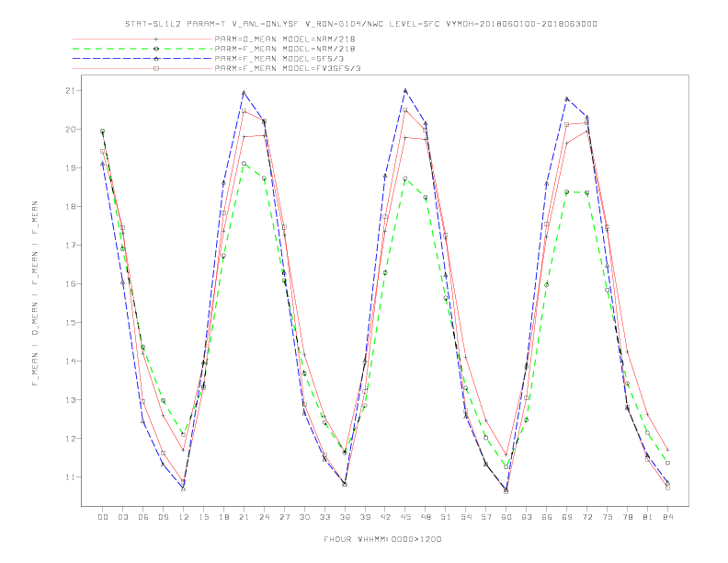Click x-axis tick label 78
This screenshot has width=728, height=563.
point(627,517)
